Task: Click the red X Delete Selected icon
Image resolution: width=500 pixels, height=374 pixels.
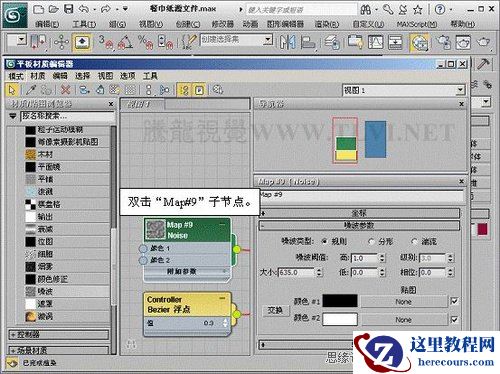Action: (x=66, y=90)
